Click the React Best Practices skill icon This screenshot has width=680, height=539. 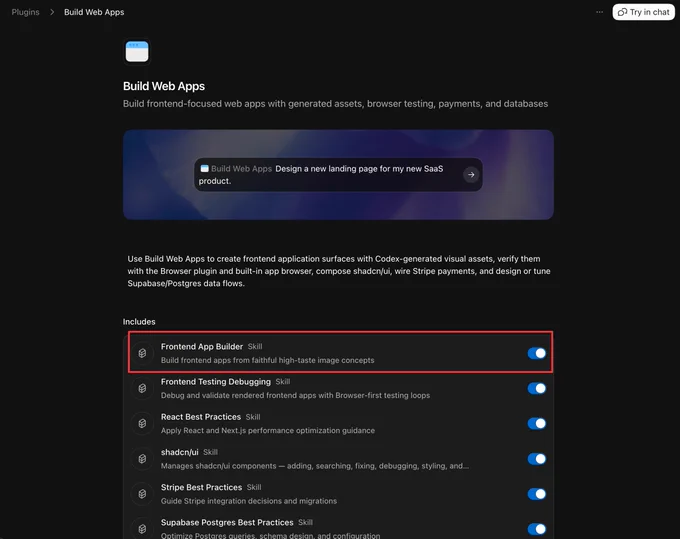tap(142, 424)
